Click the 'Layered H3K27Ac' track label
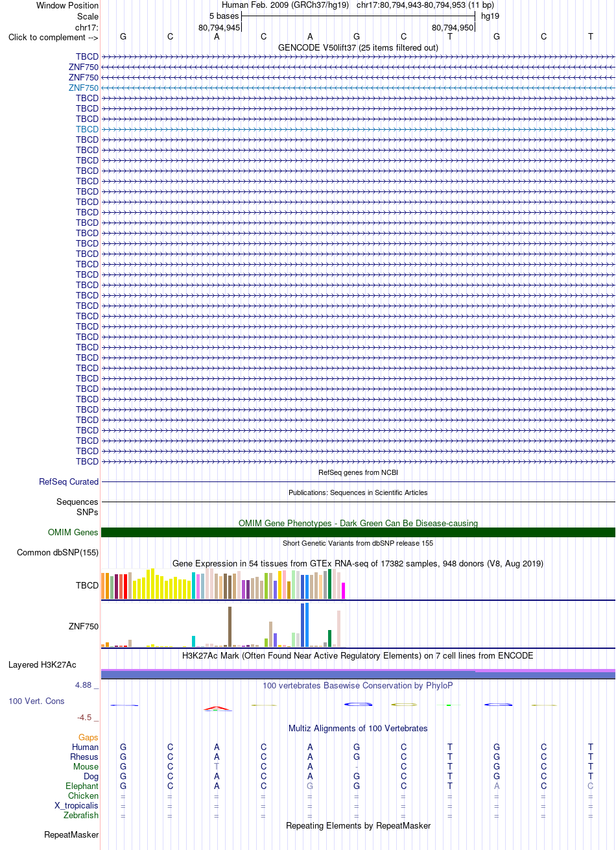This screenshot has height=850, width=616. [42, 665]
